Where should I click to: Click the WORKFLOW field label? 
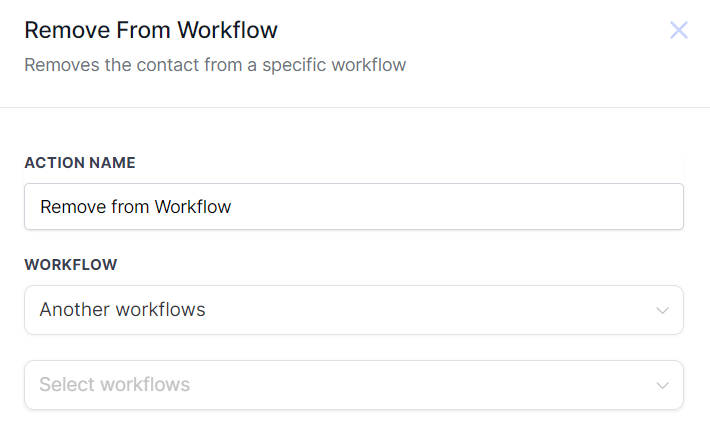click(x=71, y=265)
